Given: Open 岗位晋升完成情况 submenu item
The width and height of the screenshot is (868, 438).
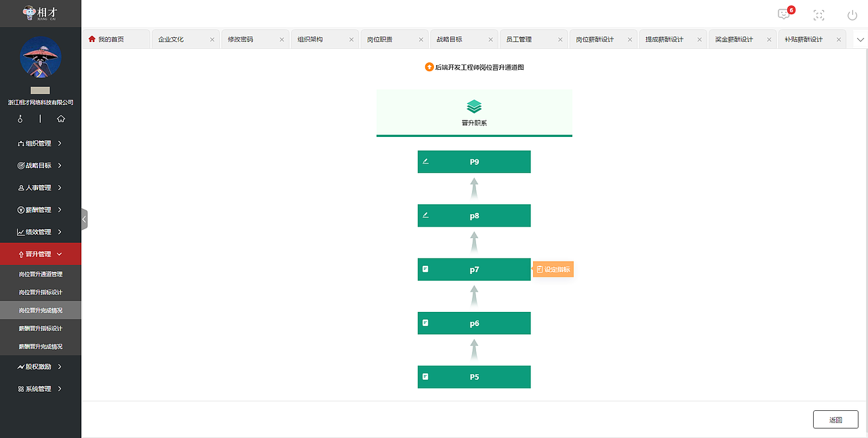Looking at the screenshot, I should point(41,310).
